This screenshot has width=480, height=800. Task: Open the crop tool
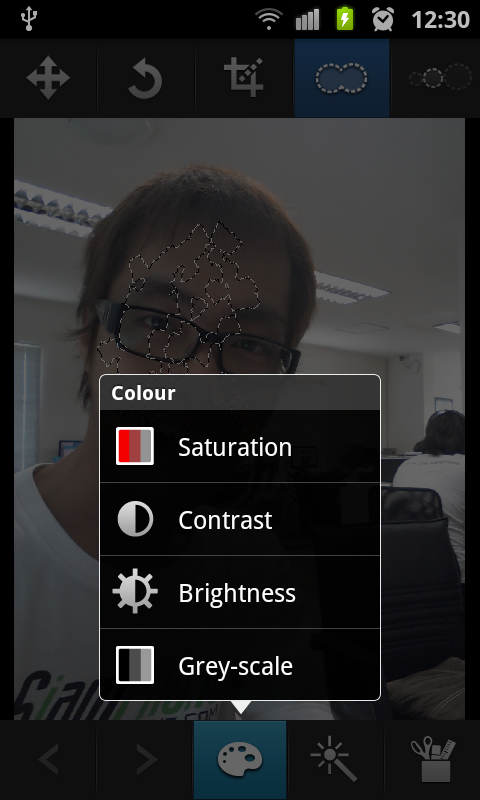(x=244, y=78)
